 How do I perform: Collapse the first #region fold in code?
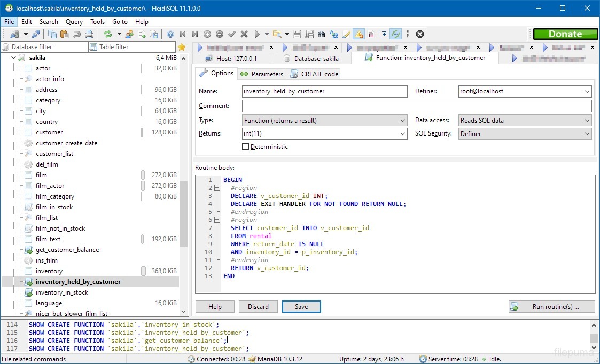coord(217,188)
